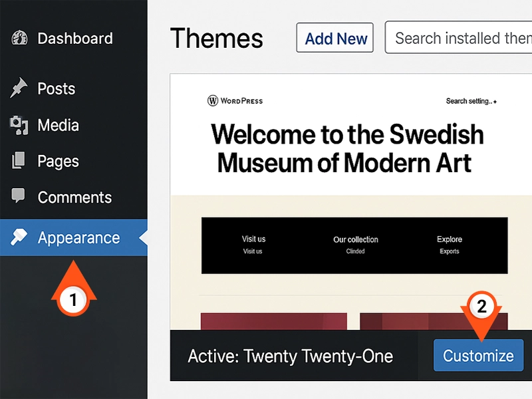Click the Comments speech bubble icon

point(19,197)
